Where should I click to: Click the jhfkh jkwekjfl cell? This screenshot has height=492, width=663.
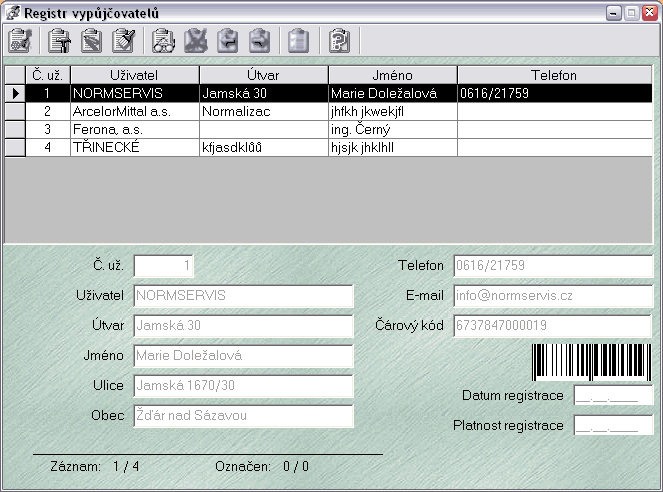pyautogui.click(x=392, y=112)
